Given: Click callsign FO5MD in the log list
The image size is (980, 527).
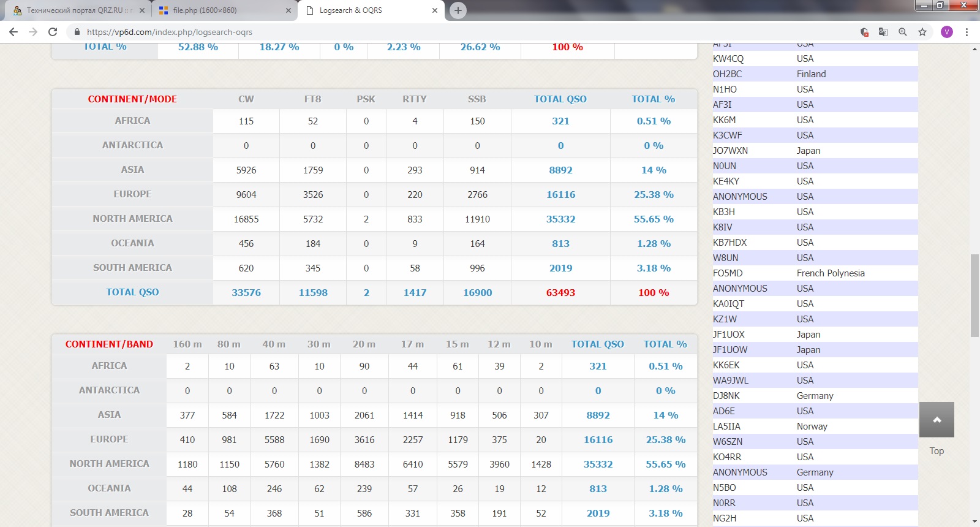Looking at the screenshot, I should (728, 273).
